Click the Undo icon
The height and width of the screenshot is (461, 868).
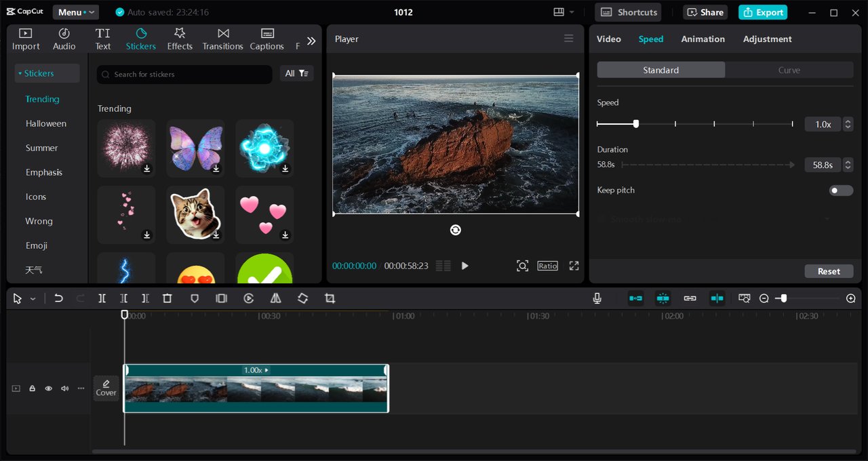[58, 298]
